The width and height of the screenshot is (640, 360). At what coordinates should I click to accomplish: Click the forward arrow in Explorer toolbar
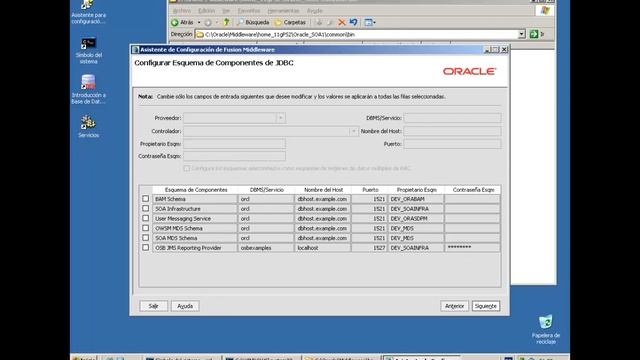tap(208, 22)
